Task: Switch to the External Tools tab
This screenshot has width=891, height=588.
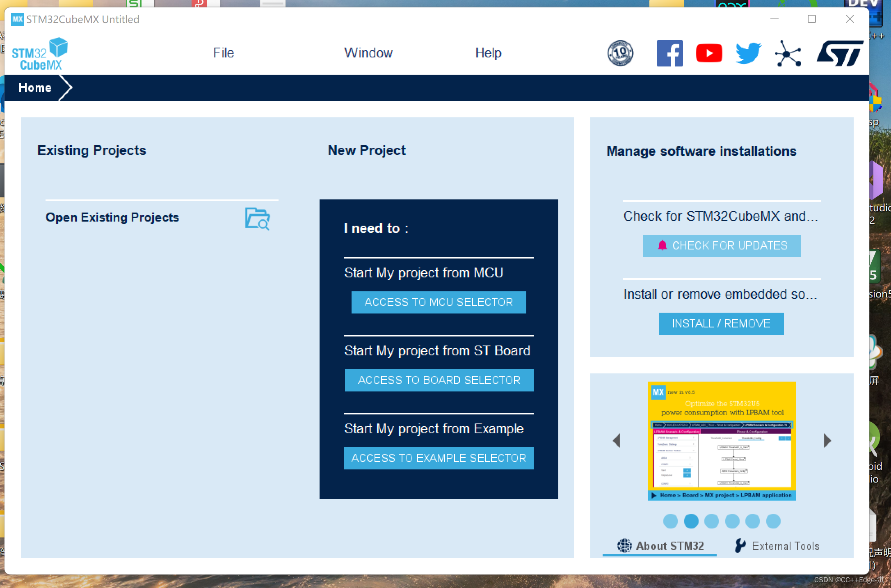Action: click(x=777, y=546)
